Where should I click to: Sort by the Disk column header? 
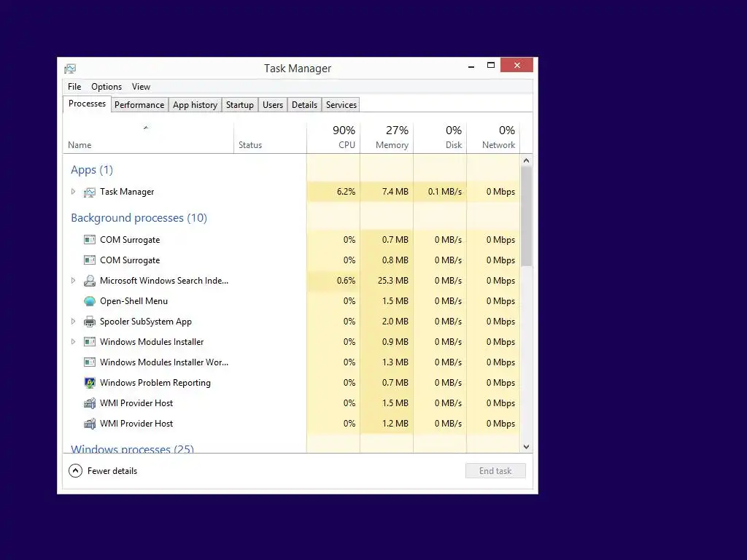coord(440,138)
